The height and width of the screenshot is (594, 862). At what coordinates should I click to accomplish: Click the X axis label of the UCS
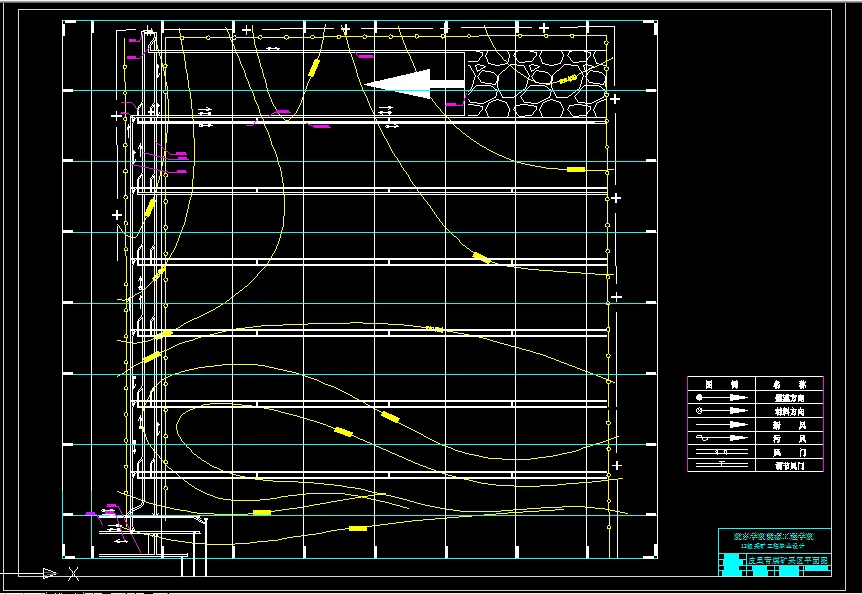click(x=74, y=575)
